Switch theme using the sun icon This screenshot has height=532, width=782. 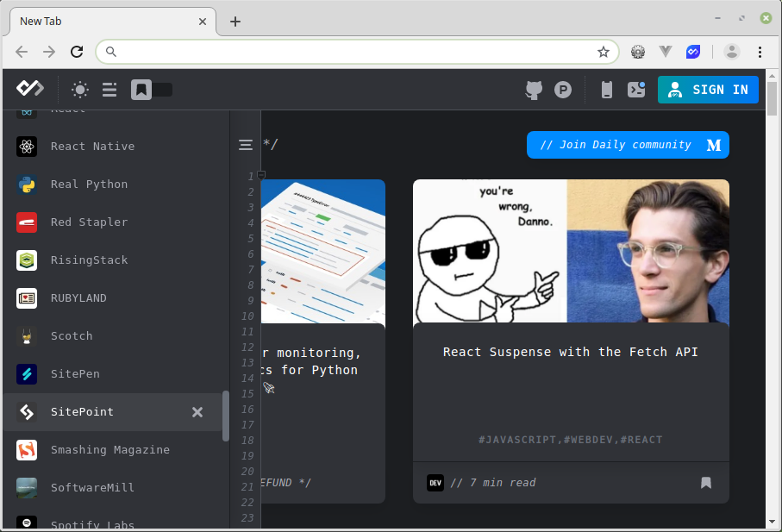80,90
